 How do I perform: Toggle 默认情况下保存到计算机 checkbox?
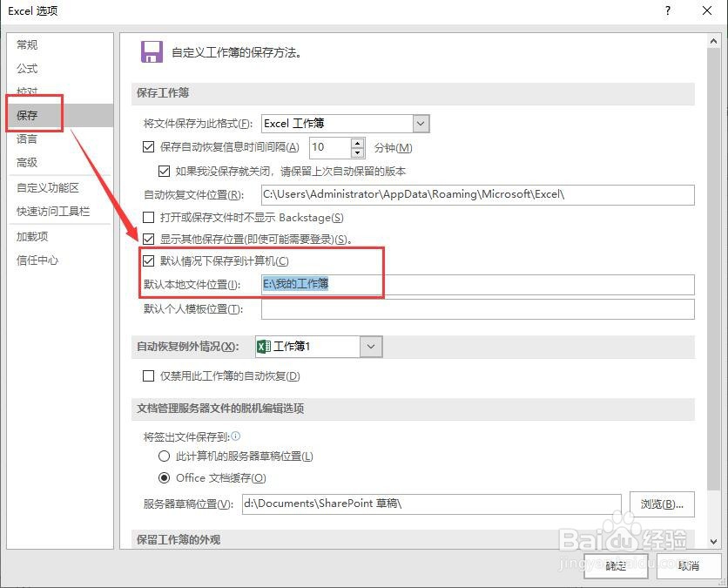(x=148, y=261)
